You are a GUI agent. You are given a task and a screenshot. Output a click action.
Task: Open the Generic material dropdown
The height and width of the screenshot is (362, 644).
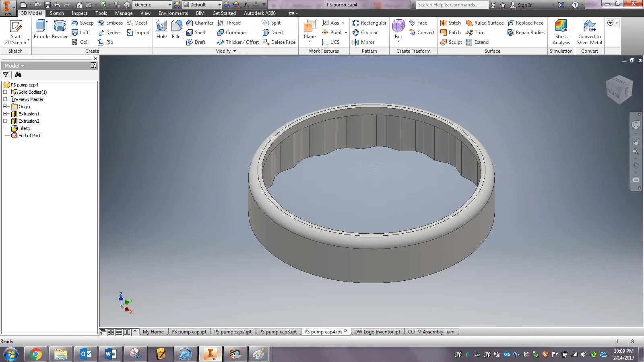(x=169, y=5)
